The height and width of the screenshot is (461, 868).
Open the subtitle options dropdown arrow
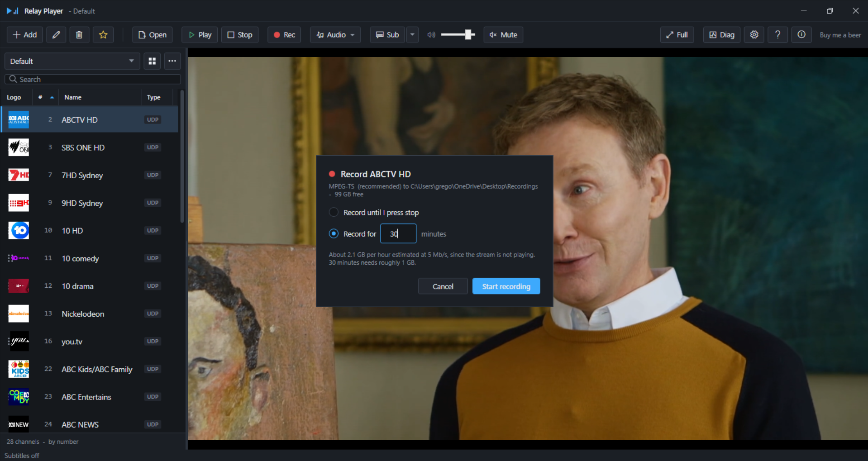coord(412,35)
